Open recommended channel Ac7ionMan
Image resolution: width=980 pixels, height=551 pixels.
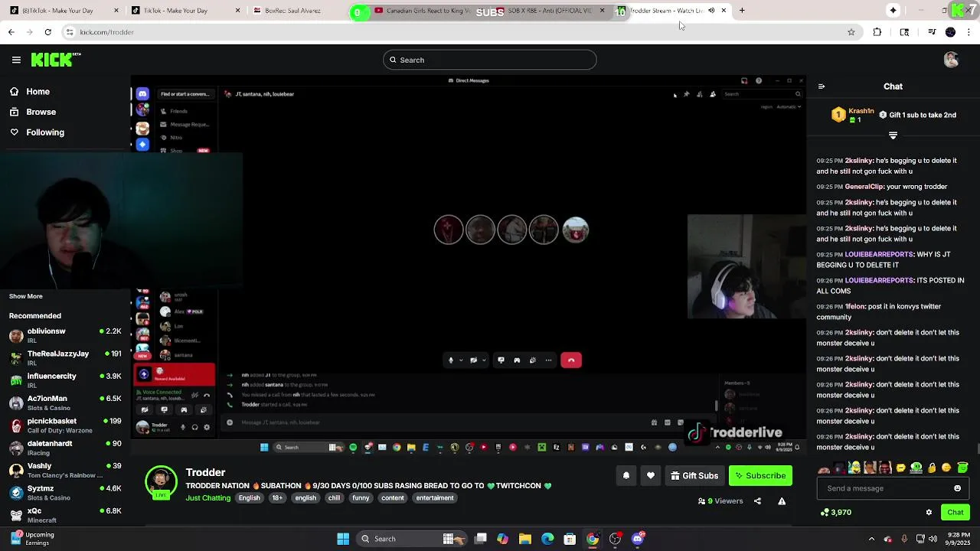(x=65, y=403)
